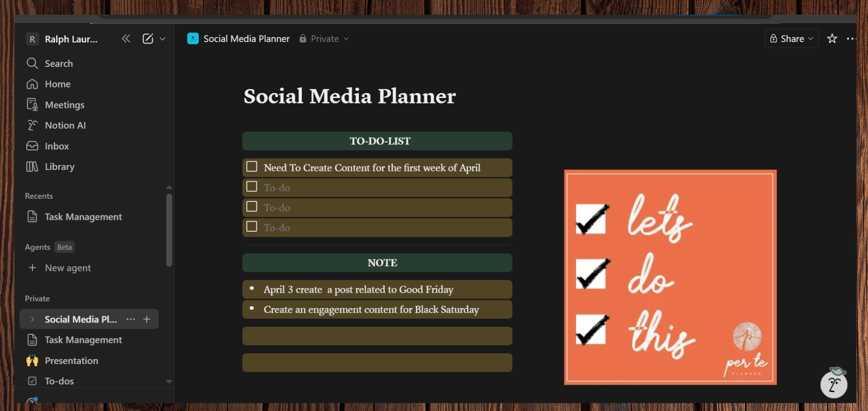Open Inbox from the sidebar
The height and width of the screenshot is (411, 868).
(57, 146)
